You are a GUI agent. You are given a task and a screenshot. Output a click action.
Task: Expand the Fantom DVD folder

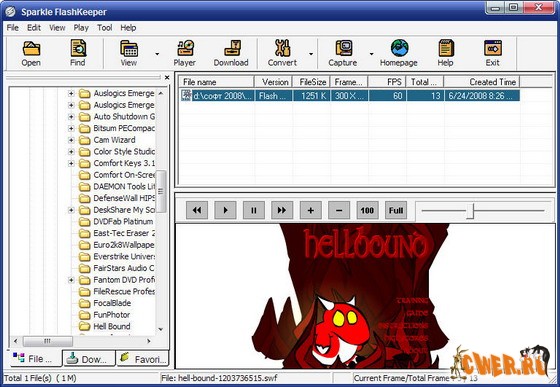71,280
